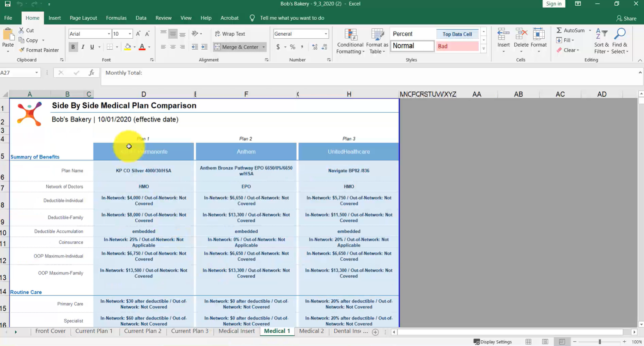
Task: Open the File menu
Action: (8, 18)
